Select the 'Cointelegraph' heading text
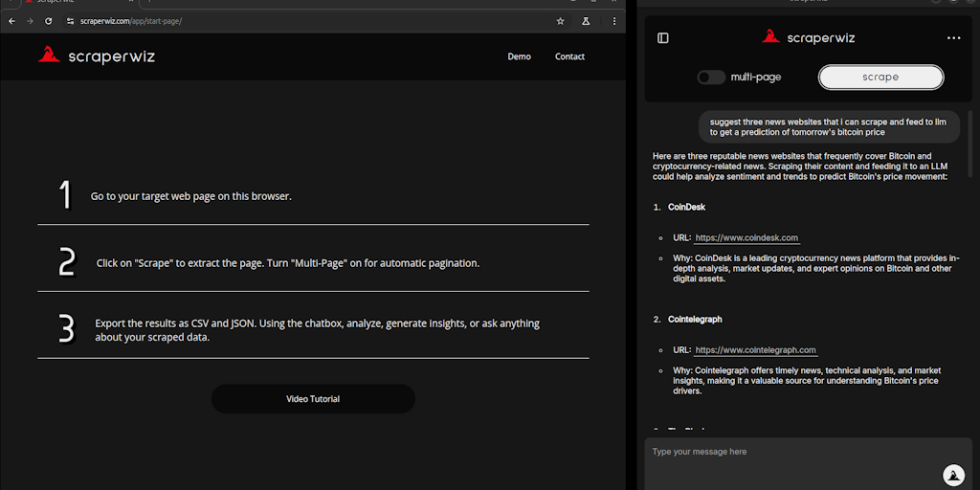 695,320
